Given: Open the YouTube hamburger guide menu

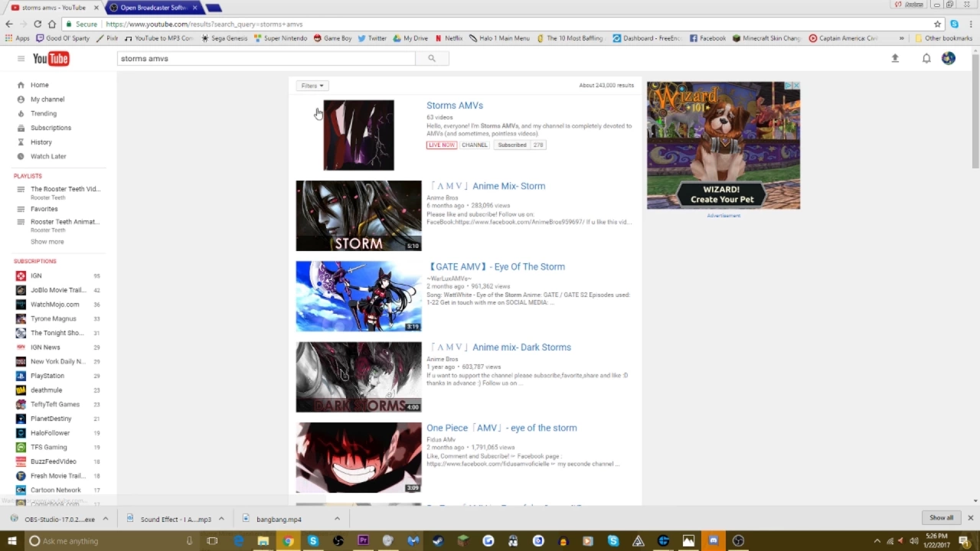Looking at the screenshot, I should (21, 58).
